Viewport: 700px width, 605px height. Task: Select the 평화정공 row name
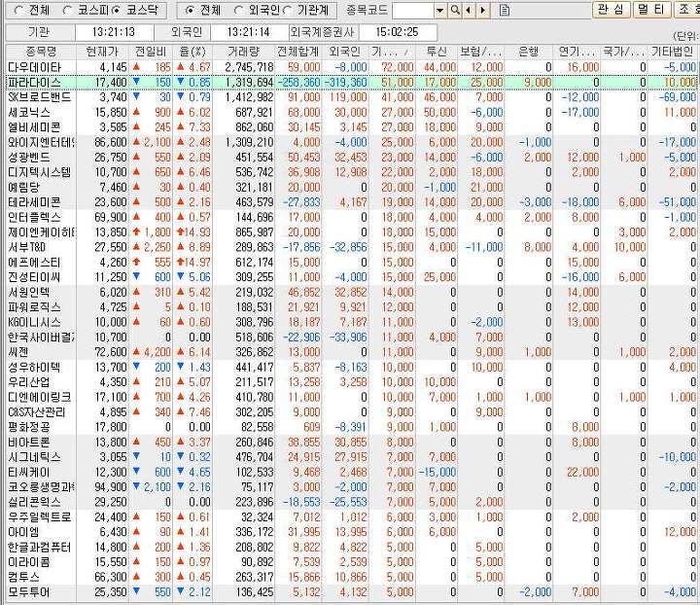[x=29, y=427]
